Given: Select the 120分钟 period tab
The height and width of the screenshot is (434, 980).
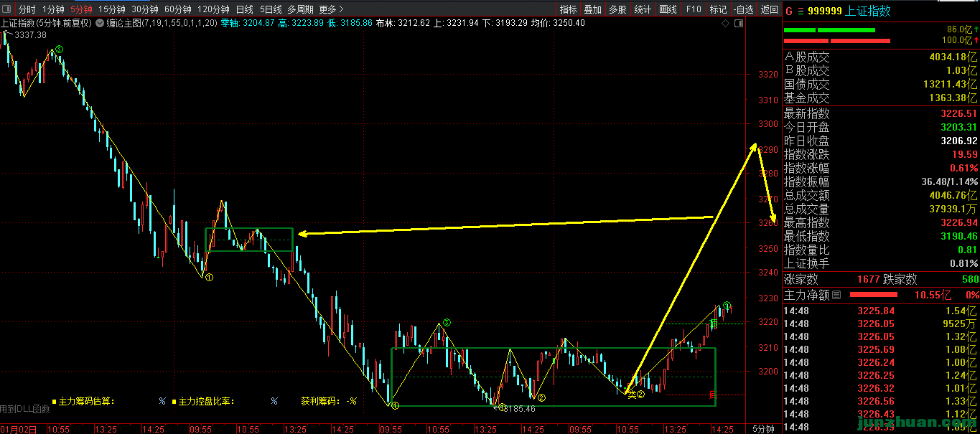Looking at the screenshot, I should pos(213,9).
